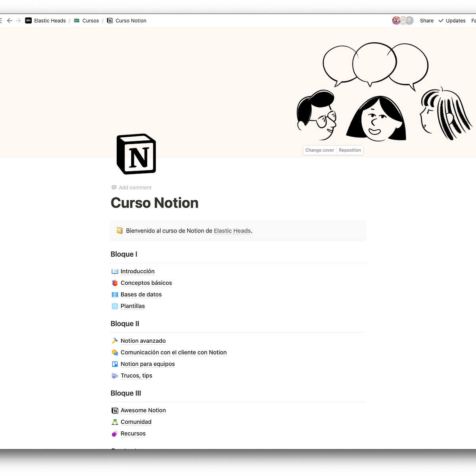Click the Notion logo beside Awesome Notion
Image resolution: width=476 pixels, height=476 pixels.
pos(115,410)
